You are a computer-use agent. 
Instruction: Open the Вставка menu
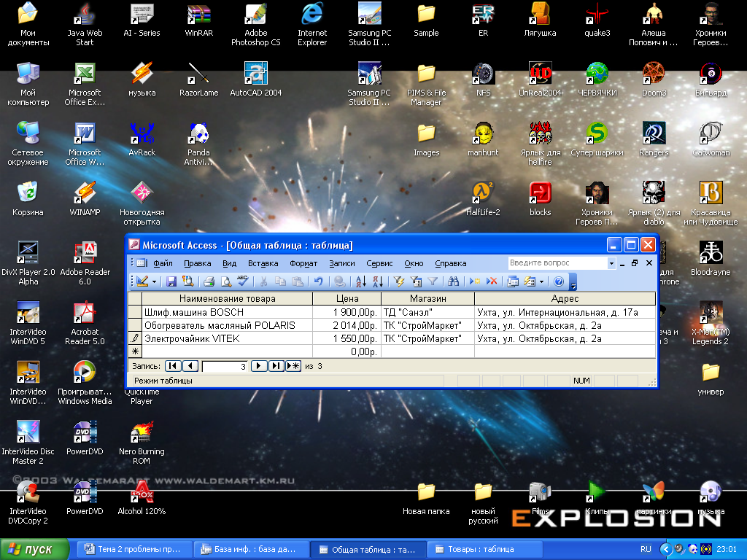click(x=263, y=263)
